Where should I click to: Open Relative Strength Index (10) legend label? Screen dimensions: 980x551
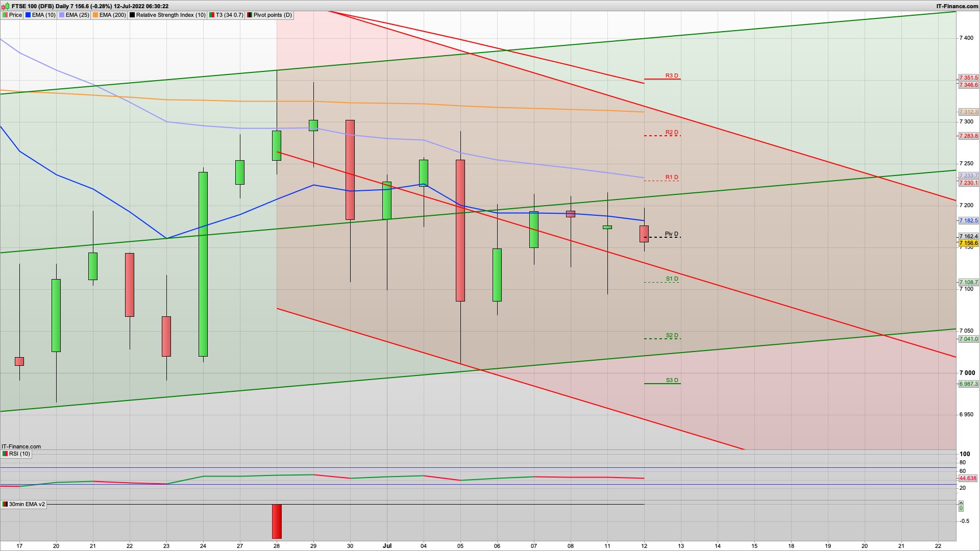coord(170,15)
